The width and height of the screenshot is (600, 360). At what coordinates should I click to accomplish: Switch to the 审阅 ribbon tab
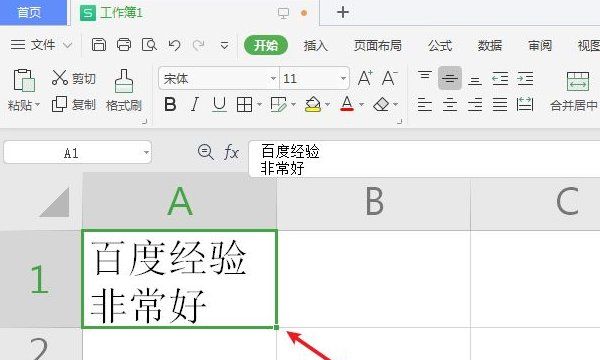(x=540, y=46)
